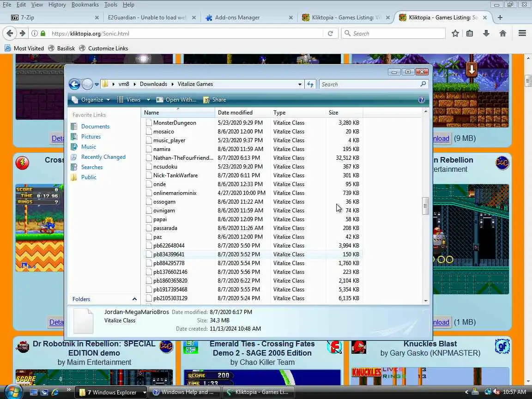Open the Bookmarks menu in browser
Image resolution: width=532 pixels, height=399 pixels.
85,5
